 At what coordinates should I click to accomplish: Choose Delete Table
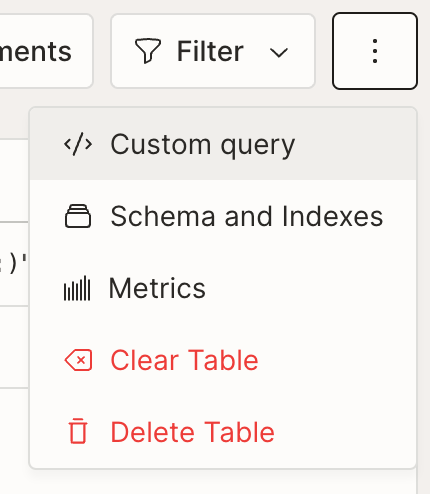[223, 432]
